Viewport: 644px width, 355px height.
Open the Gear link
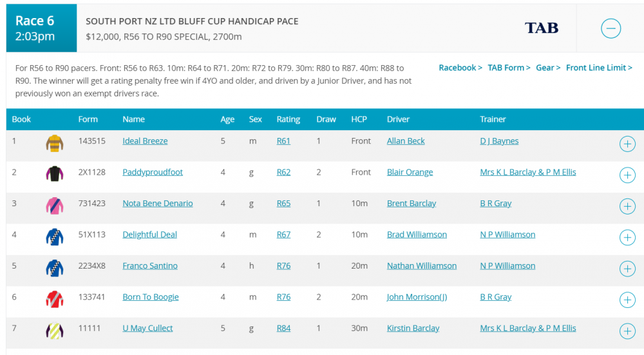pyautogui.click(x=548, y=68)
